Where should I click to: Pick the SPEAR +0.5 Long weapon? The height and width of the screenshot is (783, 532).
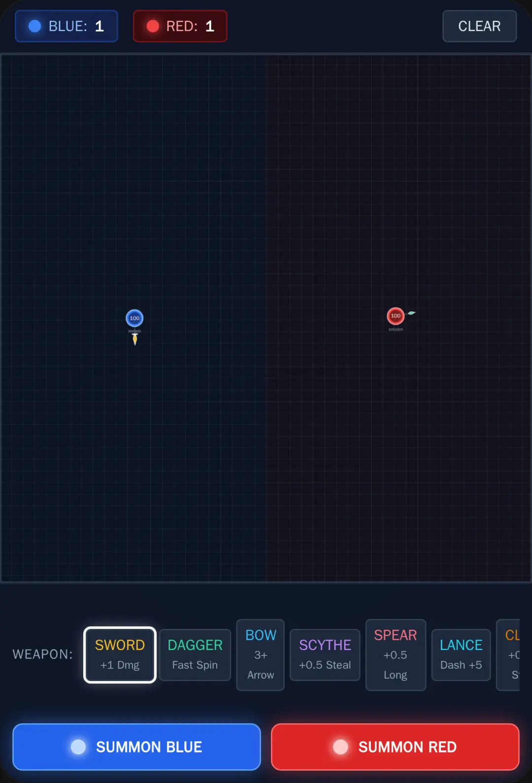[x=396, y=655]
